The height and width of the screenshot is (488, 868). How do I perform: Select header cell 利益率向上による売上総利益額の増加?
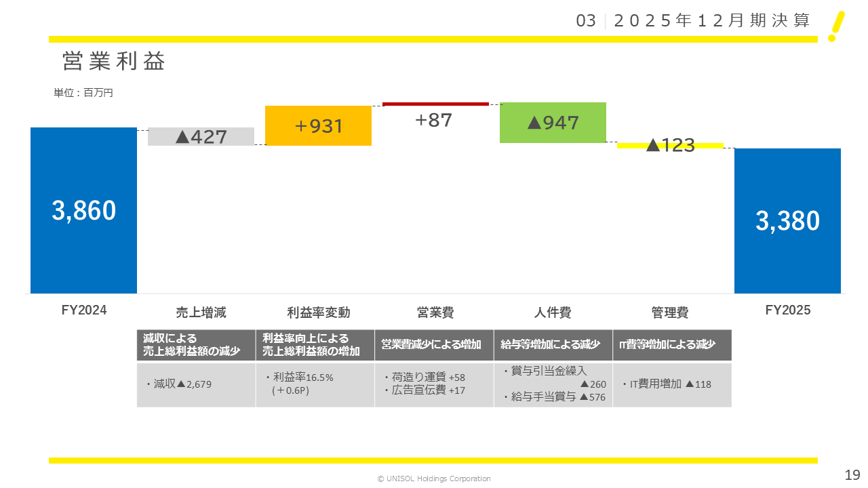315,345
